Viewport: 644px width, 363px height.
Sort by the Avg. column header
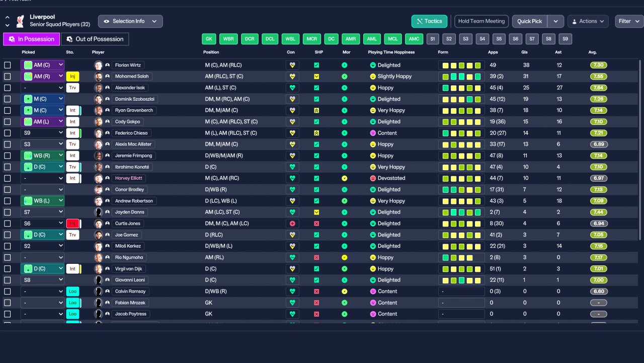pyautogui.click(x=592, y=52)
